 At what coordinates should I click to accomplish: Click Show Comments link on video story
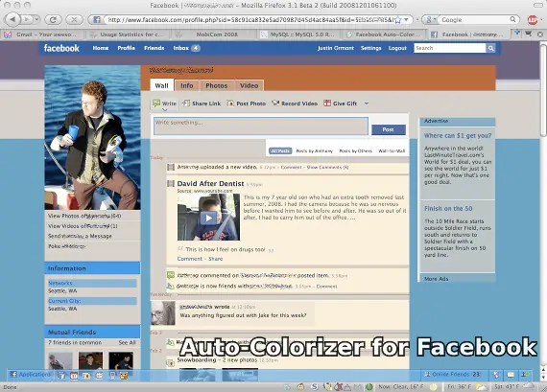[x=327, y=168]
